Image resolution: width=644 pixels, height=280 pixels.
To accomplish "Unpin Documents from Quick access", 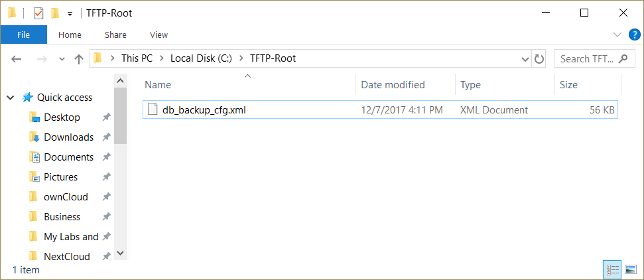I will (106, 157).
